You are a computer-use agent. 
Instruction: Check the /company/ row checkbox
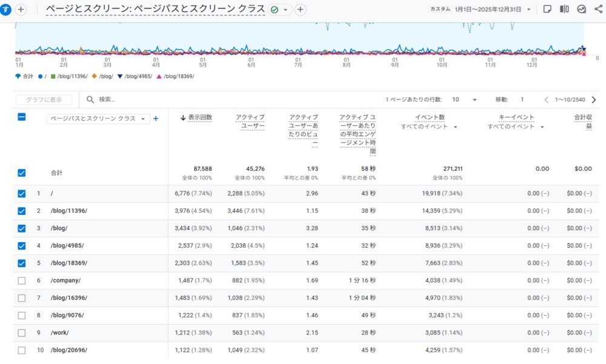coord(22,280)
